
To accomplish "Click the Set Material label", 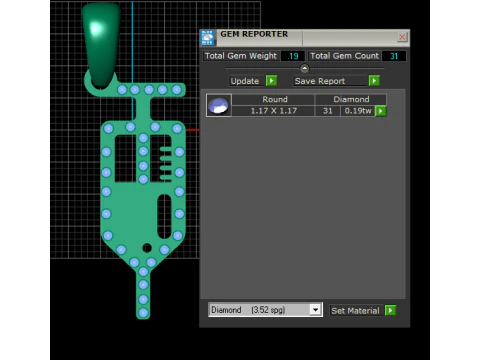I will (355, 311).
